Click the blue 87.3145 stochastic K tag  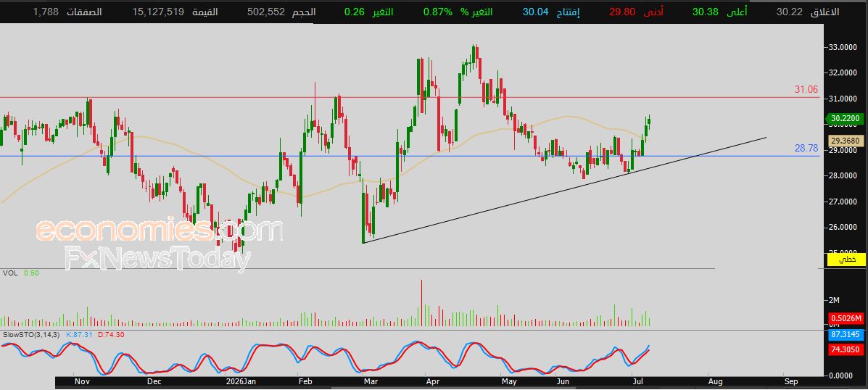click(846, 335)
